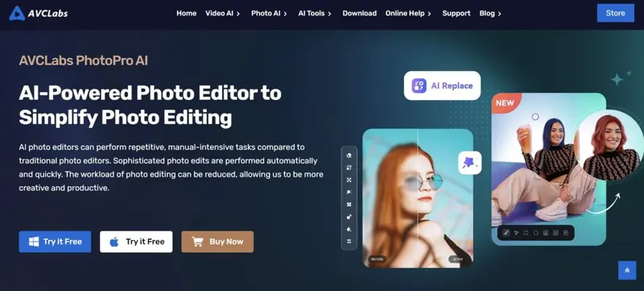644x291 pixels.
Task: Click the topmost icon in vertical tool strip
Action: pos(349,156)
